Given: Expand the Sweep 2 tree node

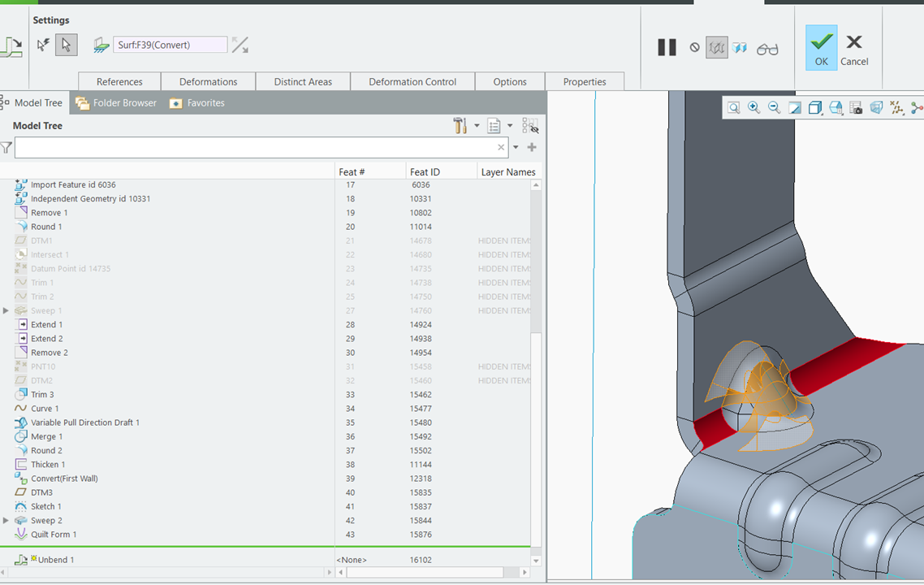Looking at the screenshot, I should coord(6,520).
